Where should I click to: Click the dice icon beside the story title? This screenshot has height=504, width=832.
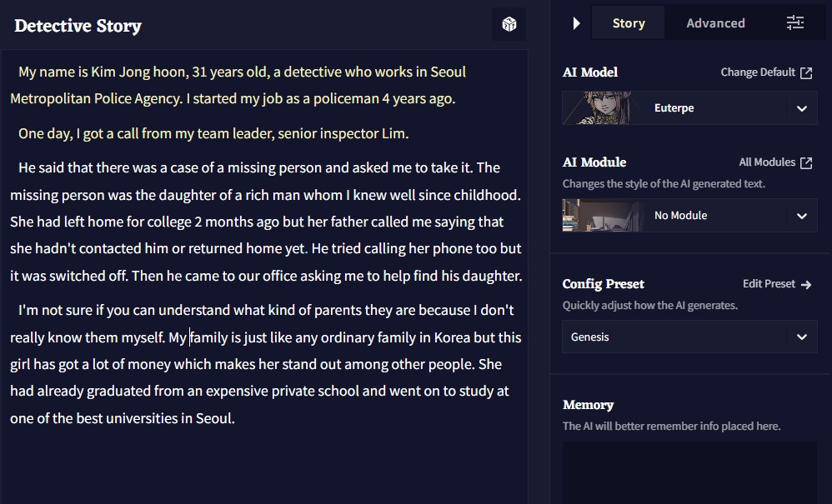tap(509, 24)
